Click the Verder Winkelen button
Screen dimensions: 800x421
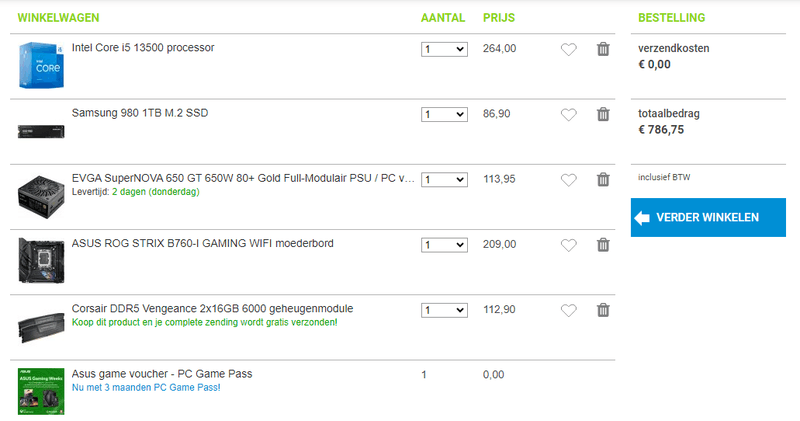tap(708, 217)
